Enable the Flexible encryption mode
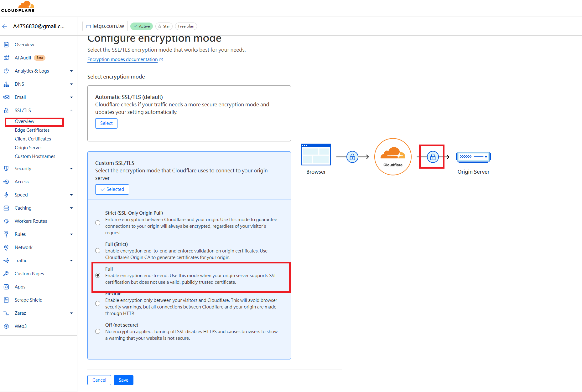This screenshot has height=392, width=582. click(98, 303)
